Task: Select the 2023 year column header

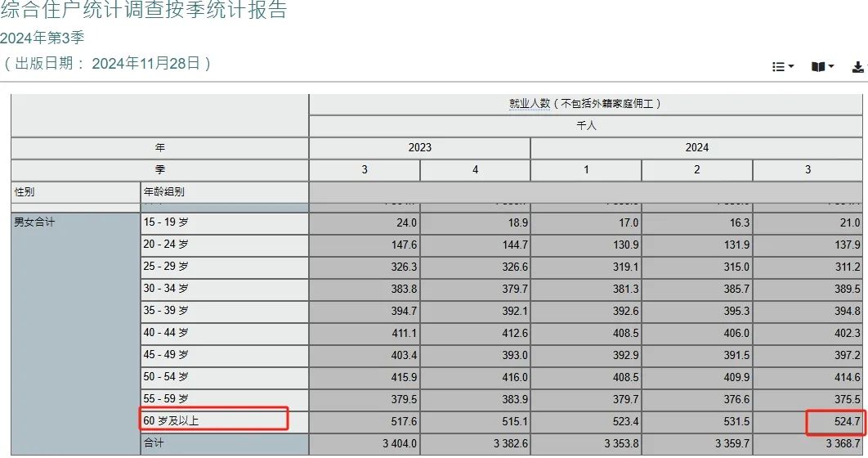Action: [x=419, y=148]
